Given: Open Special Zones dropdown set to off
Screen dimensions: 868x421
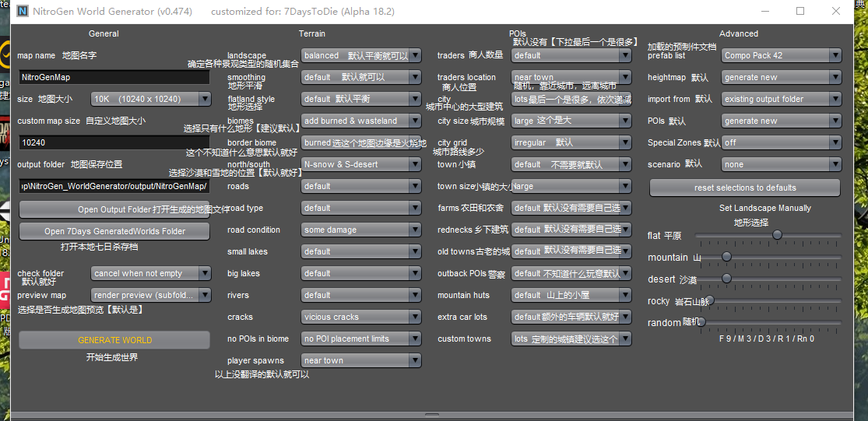Looking at the screenshot, I should pos(782,142).
